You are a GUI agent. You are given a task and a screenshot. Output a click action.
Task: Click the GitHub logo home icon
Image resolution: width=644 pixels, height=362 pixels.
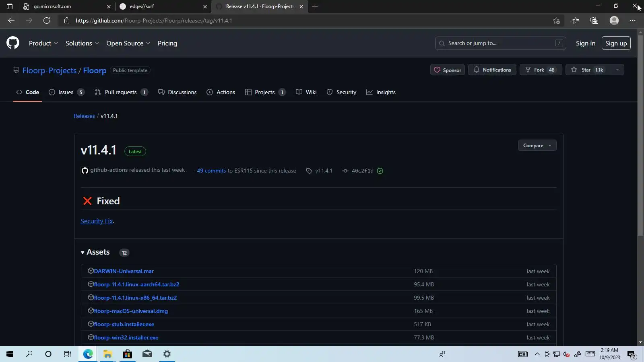(x=13, y=43)
